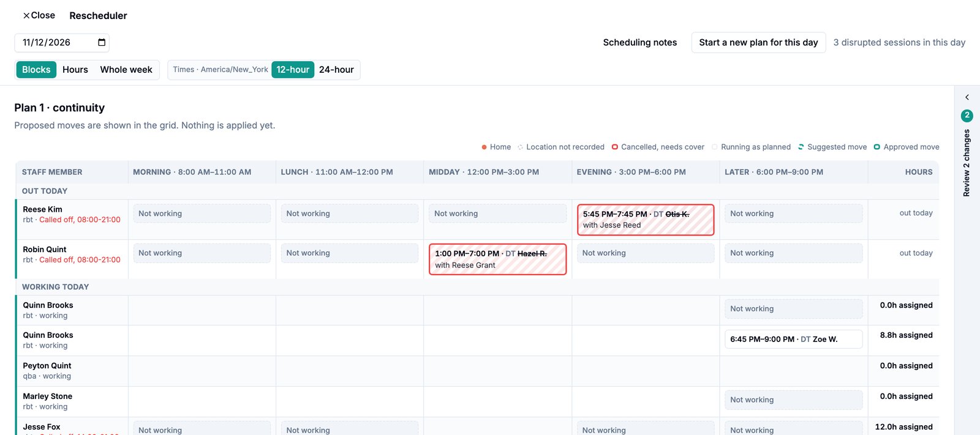Click the 12.0h assigned hours value

[903, 427]
